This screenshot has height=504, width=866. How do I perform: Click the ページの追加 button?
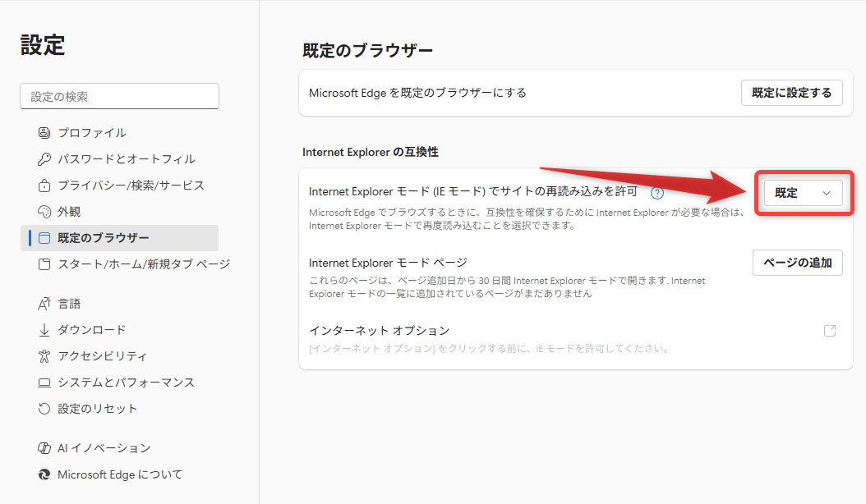(797, 263)
